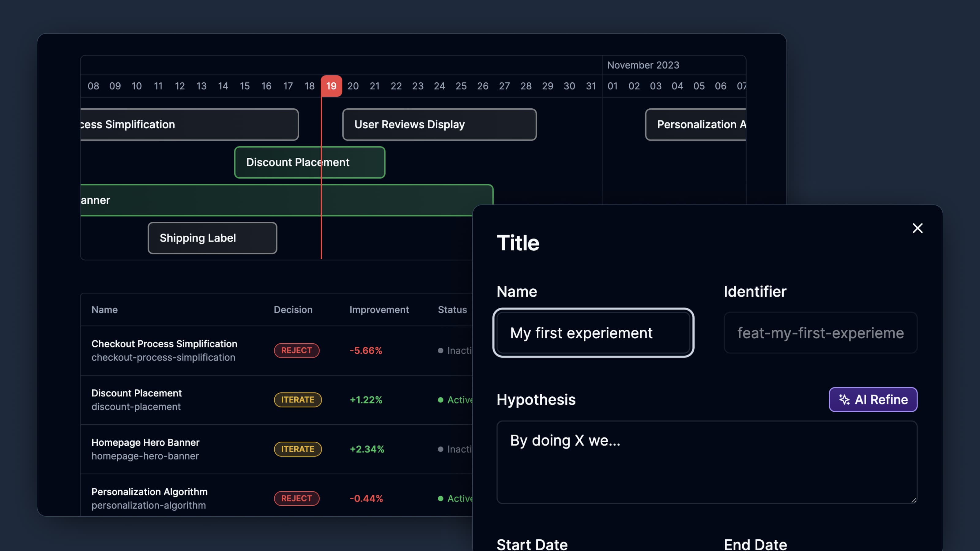
Task: Close the Title dialog with X icon
Action: tap(917, 228)
